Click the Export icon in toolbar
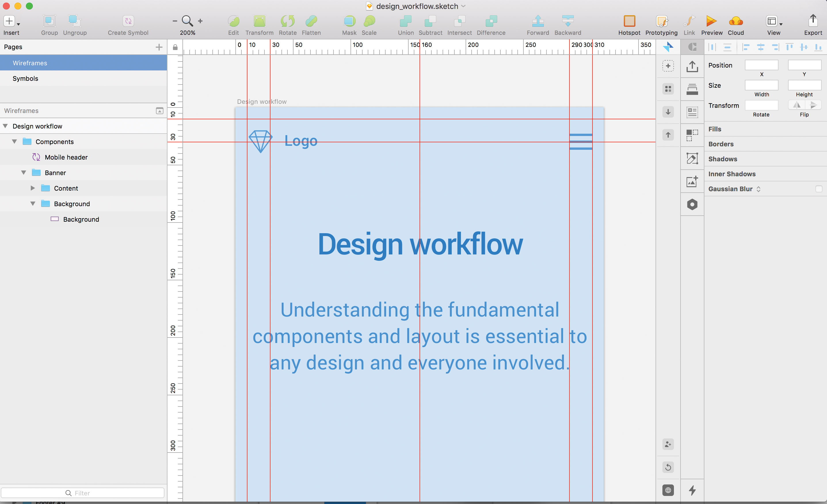 tap(813, 21)
